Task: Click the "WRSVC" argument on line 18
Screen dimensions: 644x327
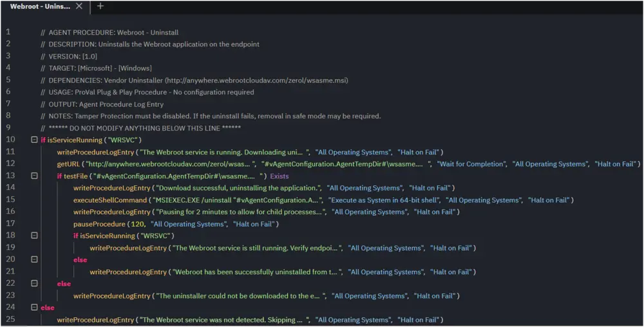Action: coord(155,236)
